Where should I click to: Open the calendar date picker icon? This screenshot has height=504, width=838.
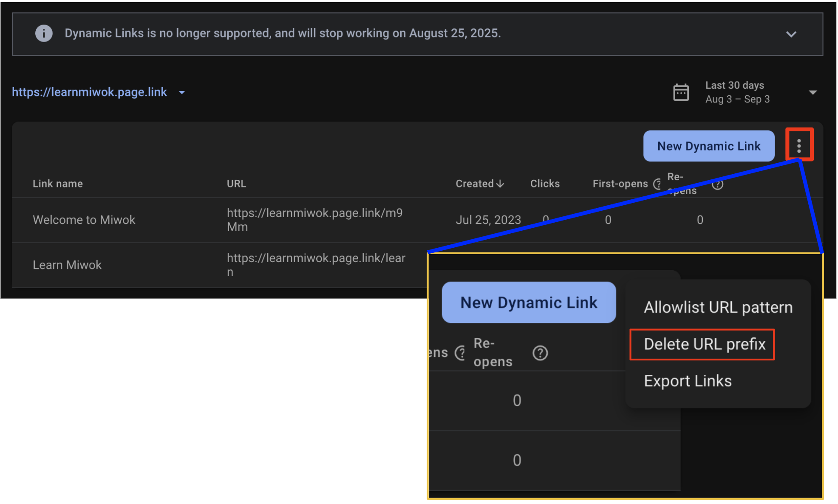(681, 92)
